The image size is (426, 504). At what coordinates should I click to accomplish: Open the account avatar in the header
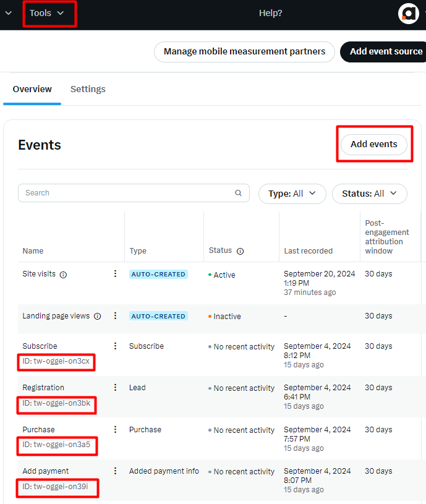(x=408, y=14)
